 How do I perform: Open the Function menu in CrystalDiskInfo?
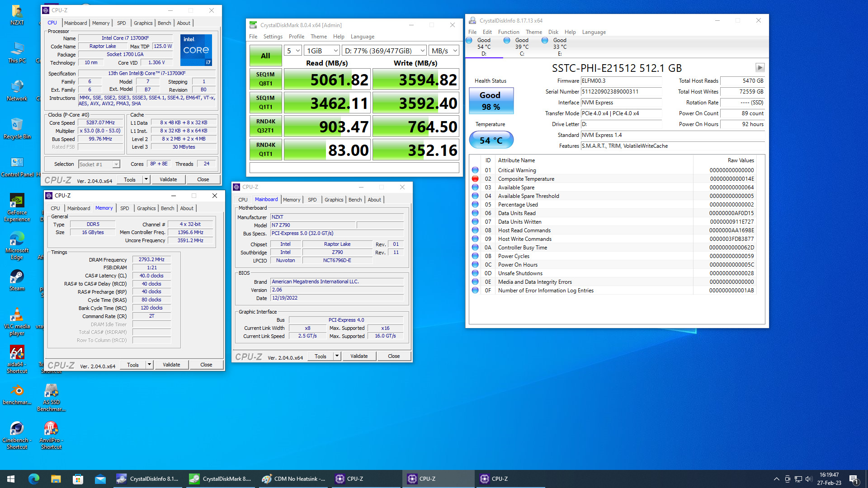click(x=509, y=32)
